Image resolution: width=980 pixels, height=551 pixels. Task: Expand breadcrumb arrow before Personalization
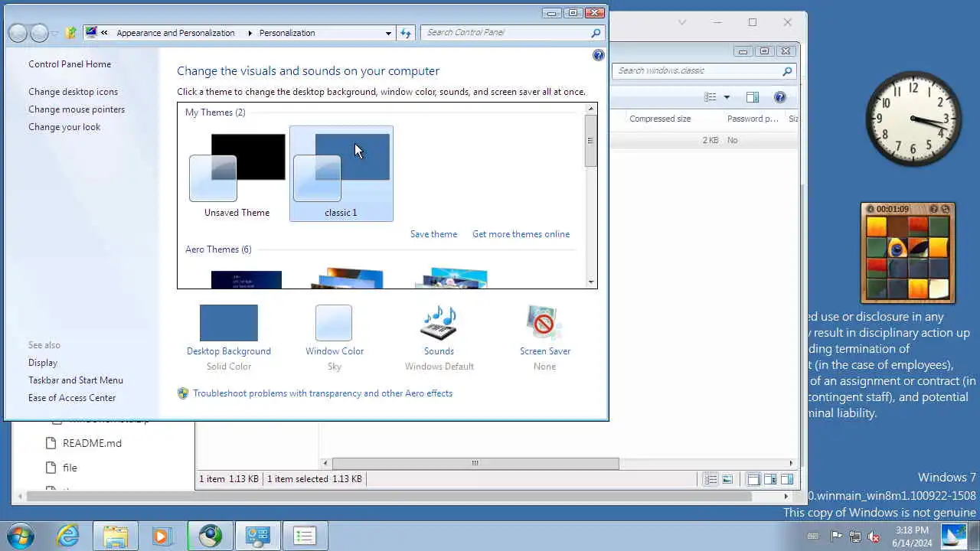pyautogui.click(x=250, y=33)
